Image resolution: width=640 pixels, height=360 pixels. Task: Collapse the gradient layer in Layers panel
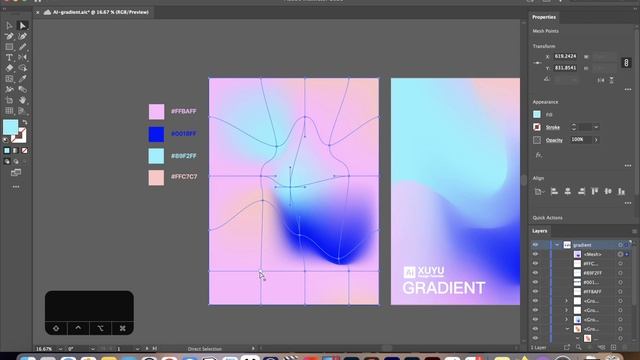coord(557,245)
